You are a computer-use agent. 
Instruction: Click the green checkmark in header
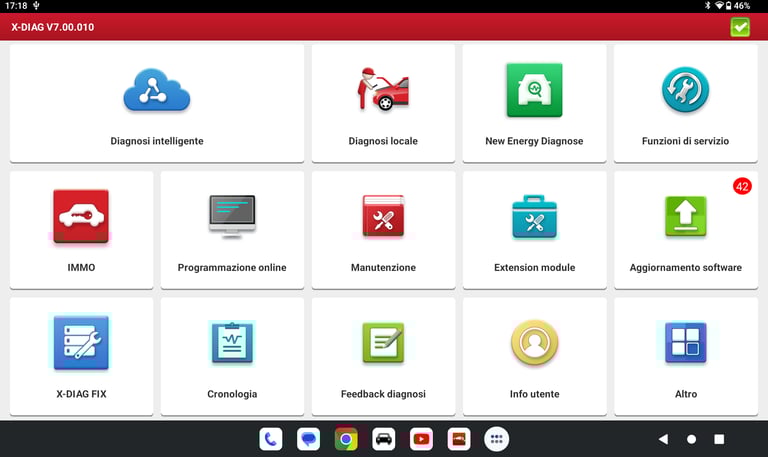[x=740, y=27]
